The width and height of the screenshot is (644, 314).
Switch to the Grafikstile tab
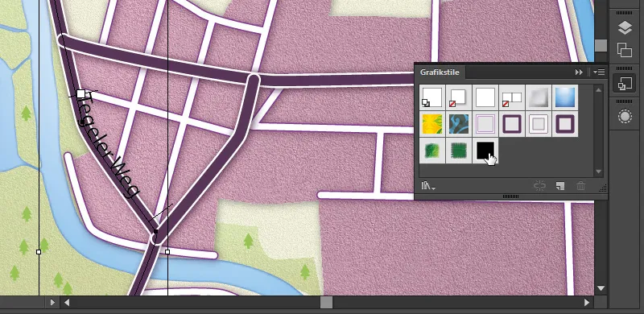[x=440, y=72]
